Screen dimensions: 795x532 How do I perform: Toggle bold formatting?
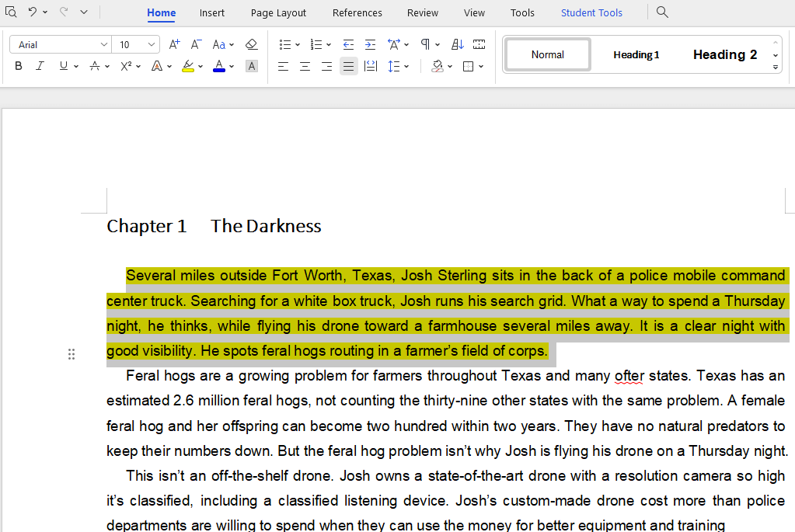point(19,67)
